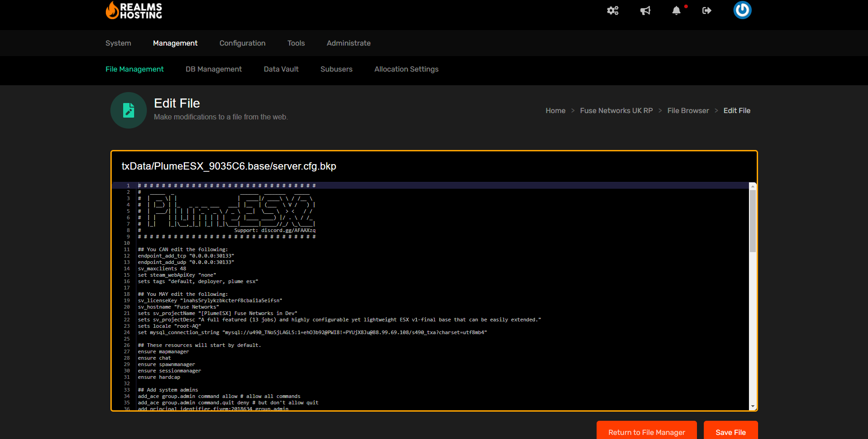Click the ## Add system admins comment

pyautogui.click(x=168, y=390)
